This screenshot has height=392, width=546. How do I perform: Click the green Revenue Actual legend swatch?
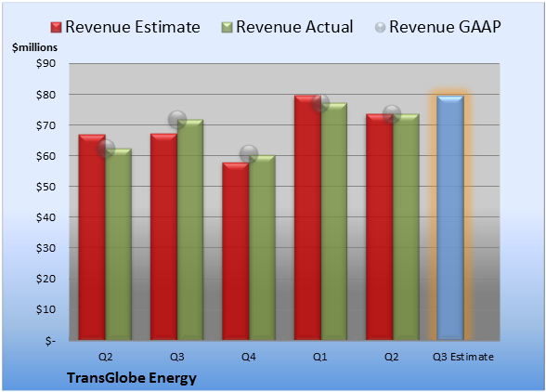227,27
